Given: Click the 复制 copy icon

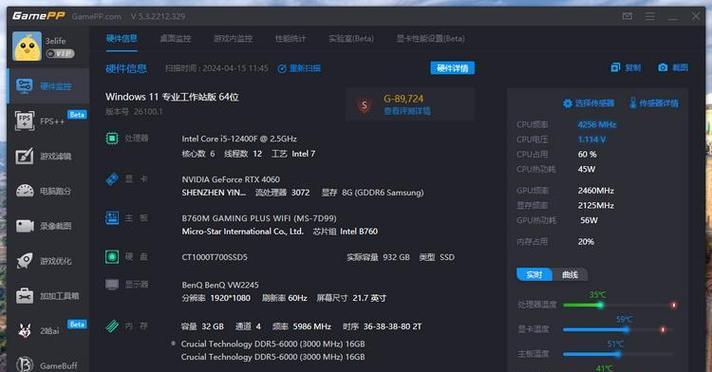Looking at the screenshot, I should tap(615, 68).
